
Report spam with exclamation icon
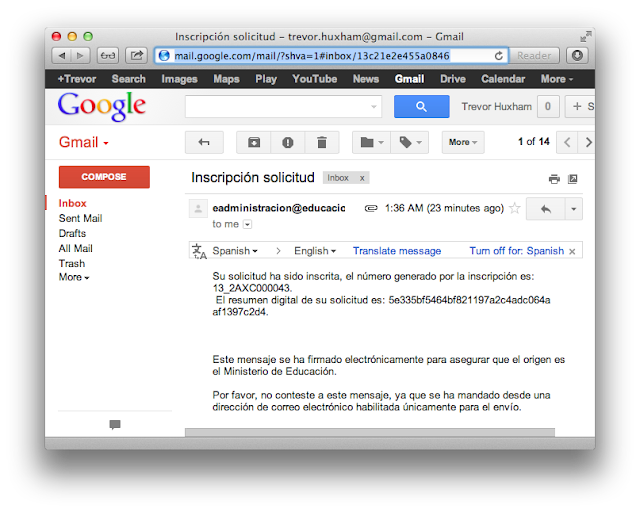coord(288,142)
